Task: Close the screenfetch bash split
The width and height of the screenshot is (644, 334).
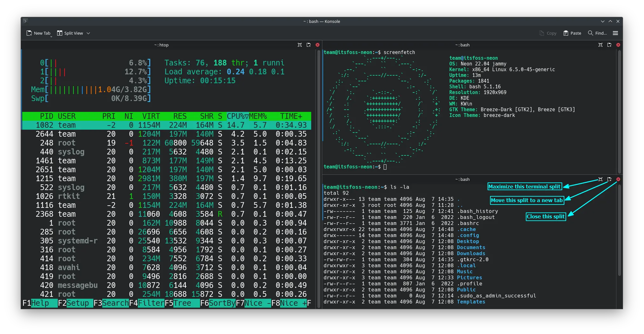Action: tap(618, 45)
